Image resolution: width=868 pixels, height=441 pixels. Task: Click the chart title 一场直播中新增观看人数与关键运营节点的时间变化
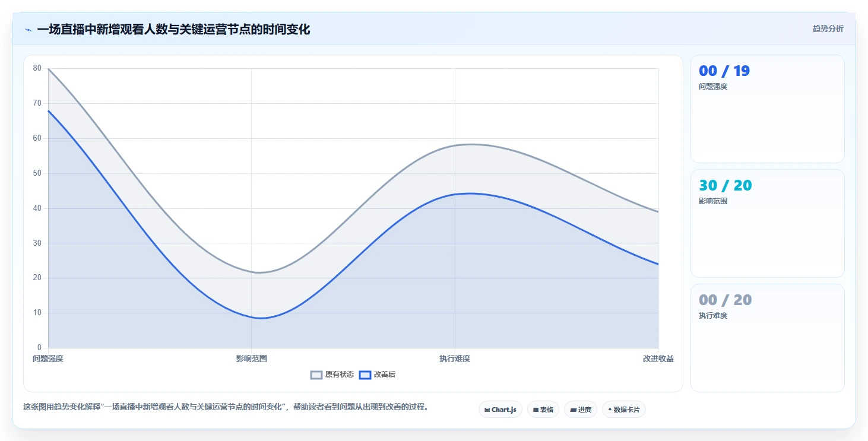click(173, 29)
